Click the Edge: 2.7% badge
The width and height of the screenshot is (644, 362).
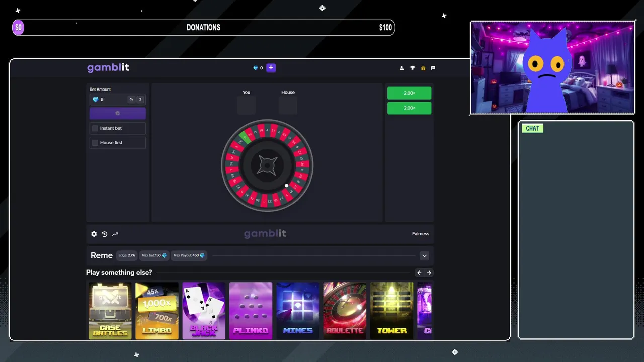pyautogui.click(x=127, y=255)
